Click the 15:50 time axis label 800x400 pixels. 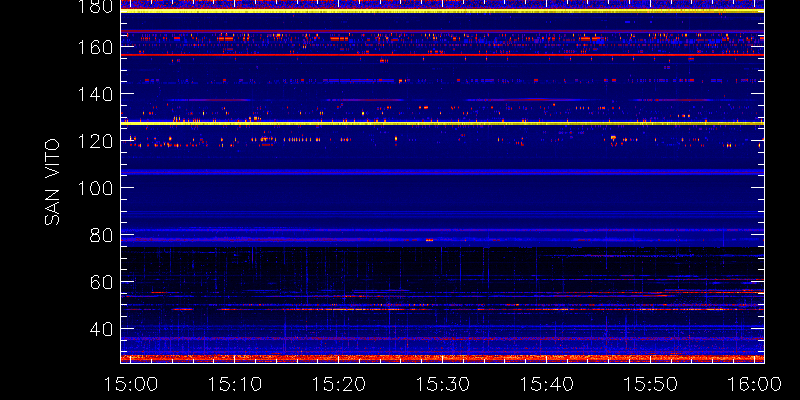coord(651,384)
